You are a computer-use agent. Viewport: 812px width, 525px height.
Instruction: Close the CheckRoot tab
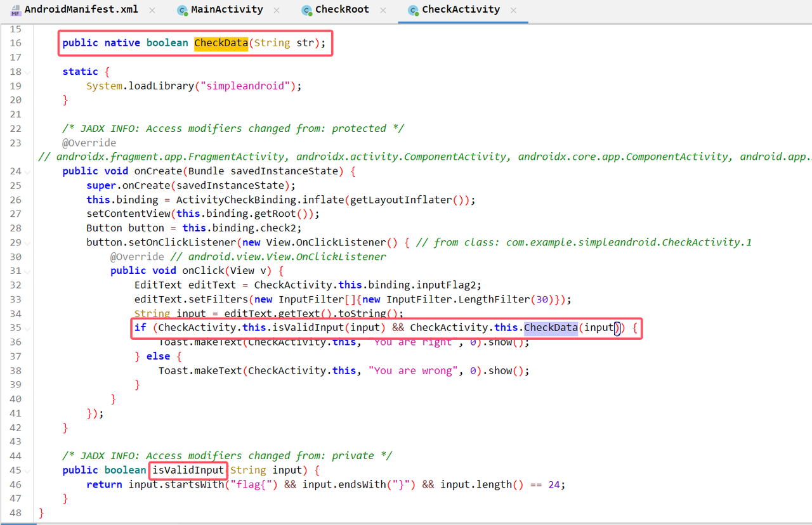point(383,10)
